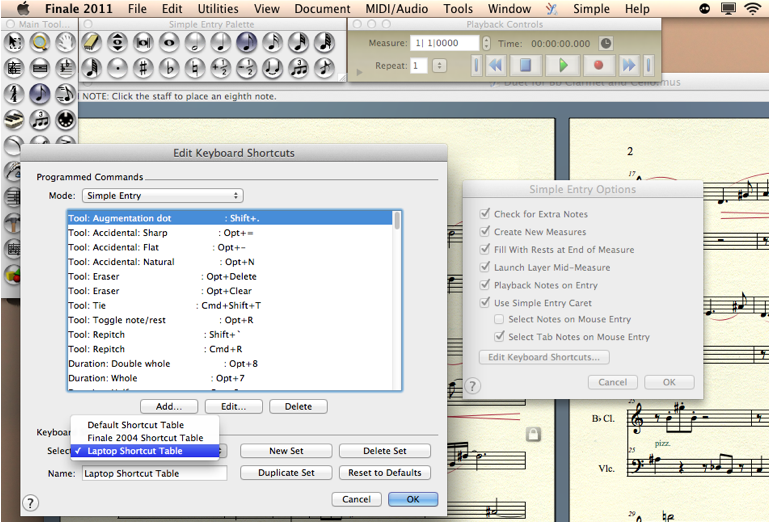Screen dimensions: 771x522
Task: Select the Selection tool in Main Tool palette
Action: pyautogui.click(x=14, y=42)
